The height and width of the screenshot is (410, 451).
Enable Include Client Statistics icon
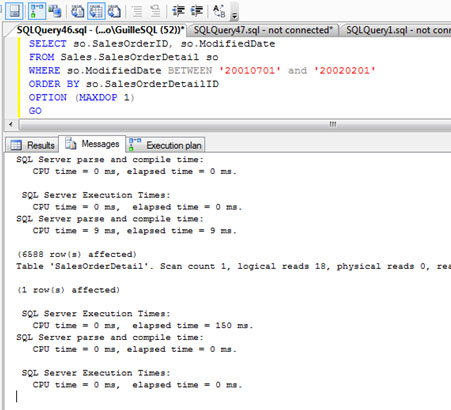55,11
